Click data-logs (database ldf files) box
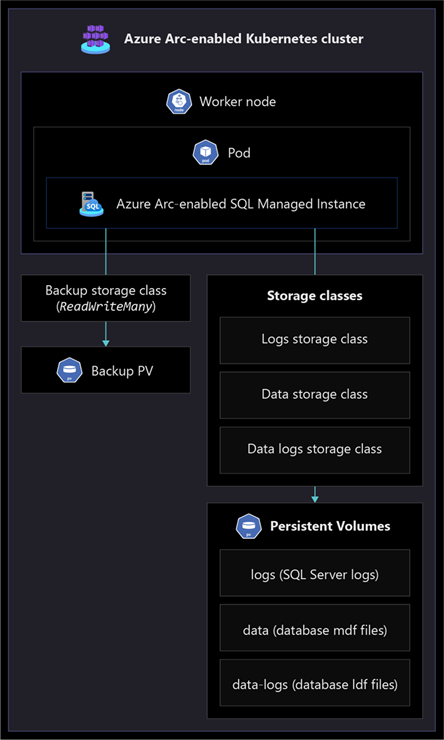 (315, 682)
